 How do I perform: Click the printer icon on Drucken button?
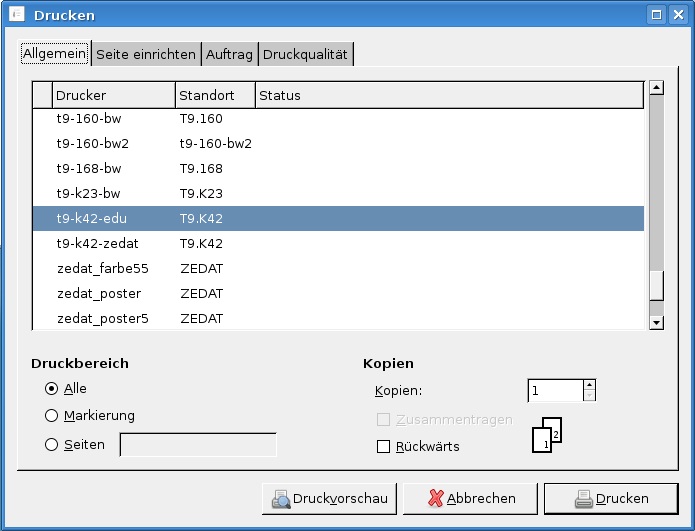(x=583, y=498)
